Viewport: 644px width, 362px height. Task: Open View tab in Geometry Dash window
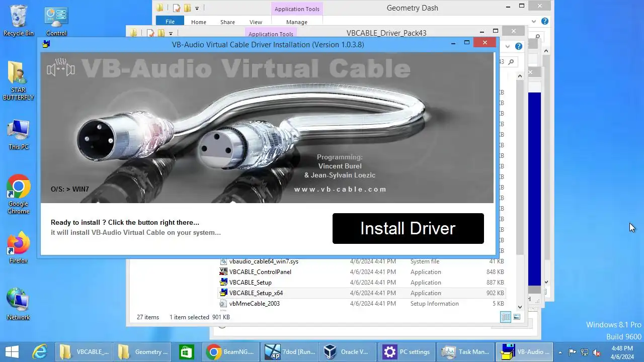(x=256, y=22)
